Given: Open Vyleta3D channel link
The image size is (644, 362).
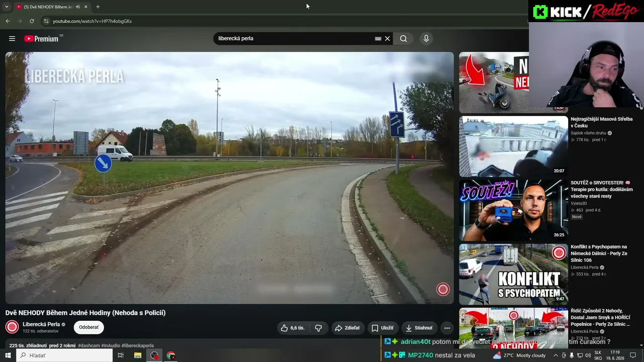Looking at the screenshot, I should pyautogui.click(x=579, y=204).
